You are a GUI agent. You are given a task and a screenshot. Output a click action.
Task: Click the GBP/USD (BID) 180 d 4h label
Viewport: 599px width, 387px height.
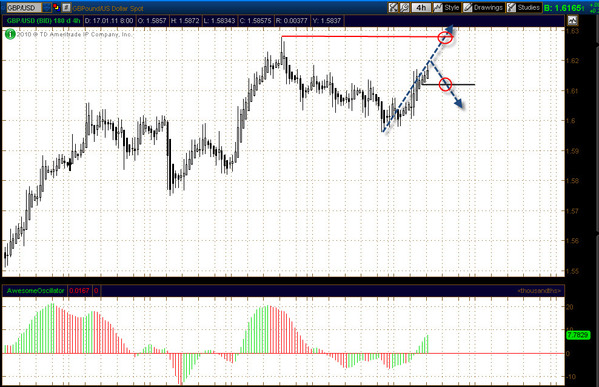pos(43,21)
